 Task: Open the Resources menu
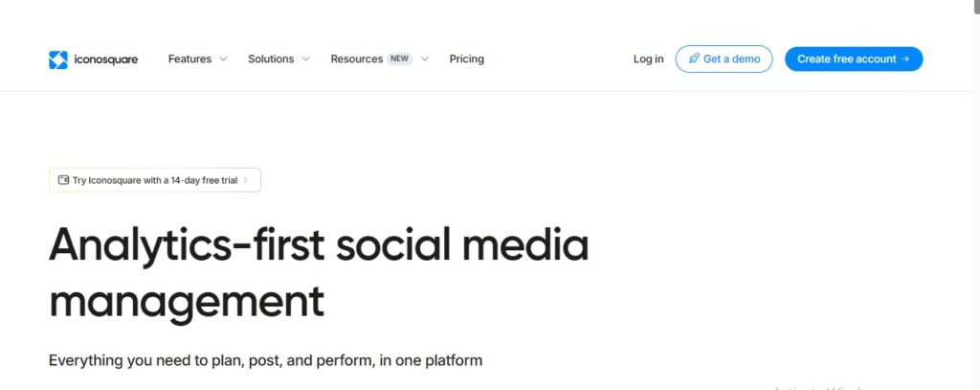point(356,59)
